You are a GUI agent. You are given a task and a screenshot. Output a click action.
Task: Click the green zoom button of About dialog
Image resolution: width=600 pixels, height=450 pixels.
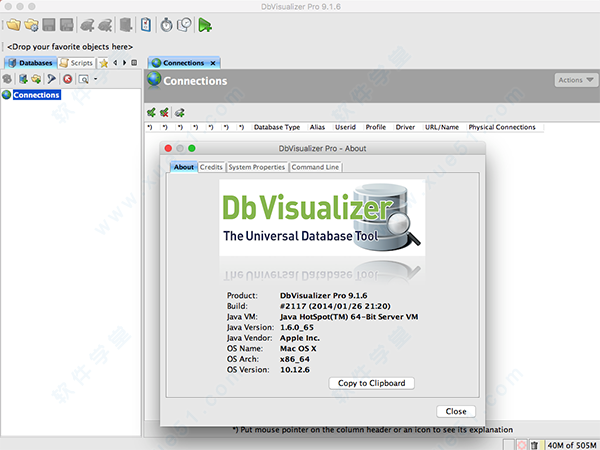(192, 148)
